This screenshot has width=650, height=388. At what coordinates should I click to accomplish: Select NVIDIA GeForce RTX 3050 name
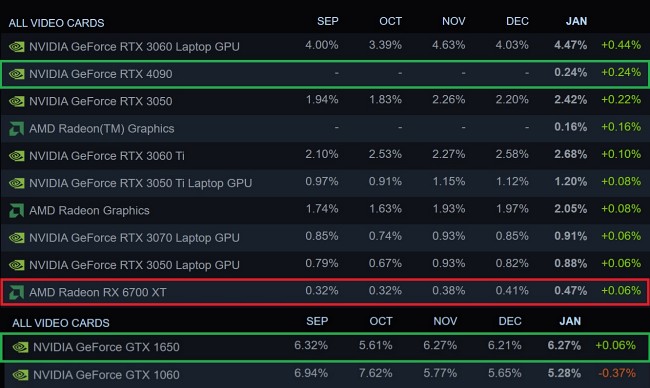click(x=101, y=101)
